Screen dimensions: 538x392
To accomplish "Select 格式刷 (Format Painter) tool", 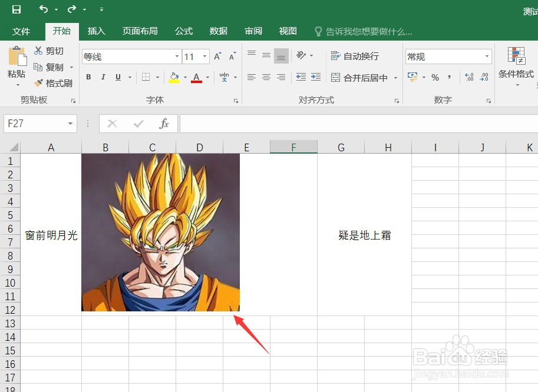I will (53, 83).
